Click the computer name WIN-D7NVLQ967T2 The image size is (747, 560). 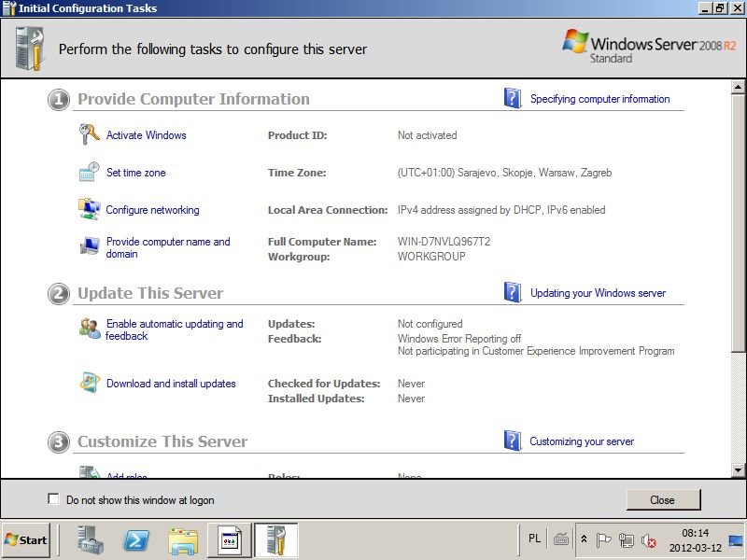(x=444, y=242)
